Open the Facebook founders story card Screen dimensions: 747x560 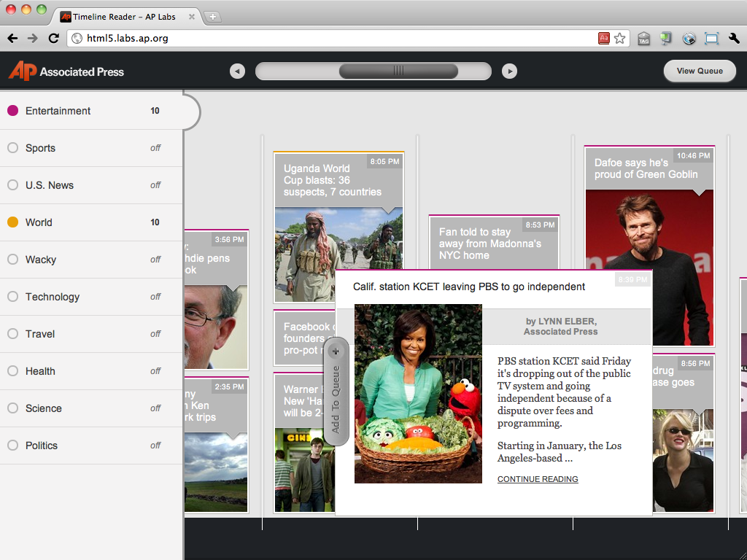305,338
